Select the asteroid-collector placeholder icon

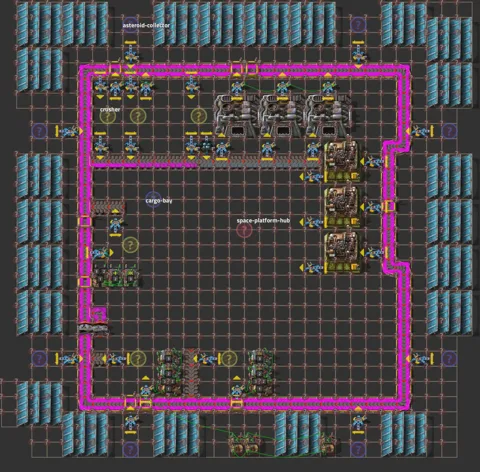(130, 25)
